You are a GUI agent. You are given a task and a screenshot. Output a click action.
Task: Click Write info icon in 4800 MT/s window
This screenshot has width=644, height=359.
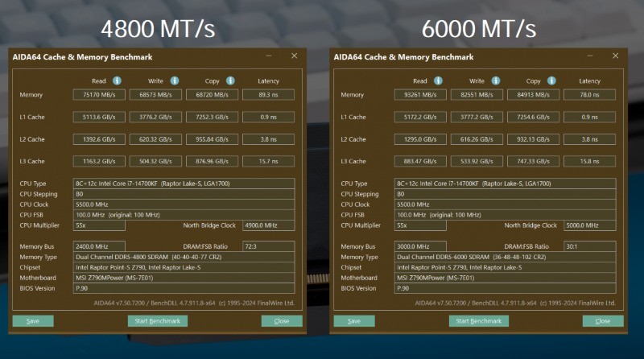(175, 80)
